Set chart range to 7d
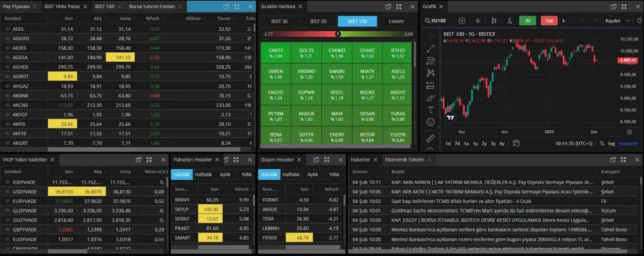 [457, 143]
